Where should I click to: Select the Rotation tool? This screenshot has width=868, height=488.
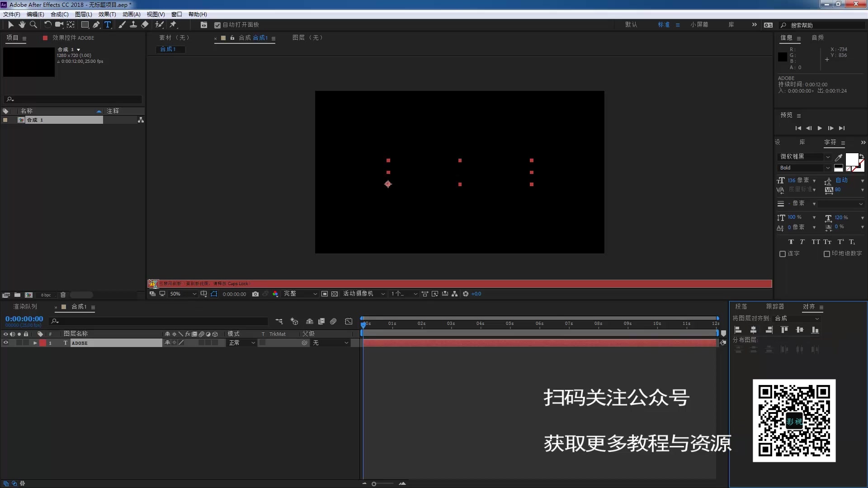(47, 25)
